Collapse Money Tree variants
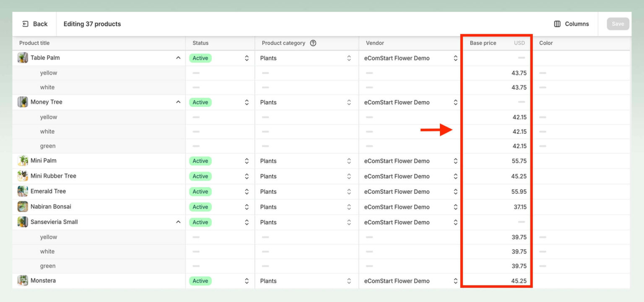644x302 pixels. click(178, 102)
